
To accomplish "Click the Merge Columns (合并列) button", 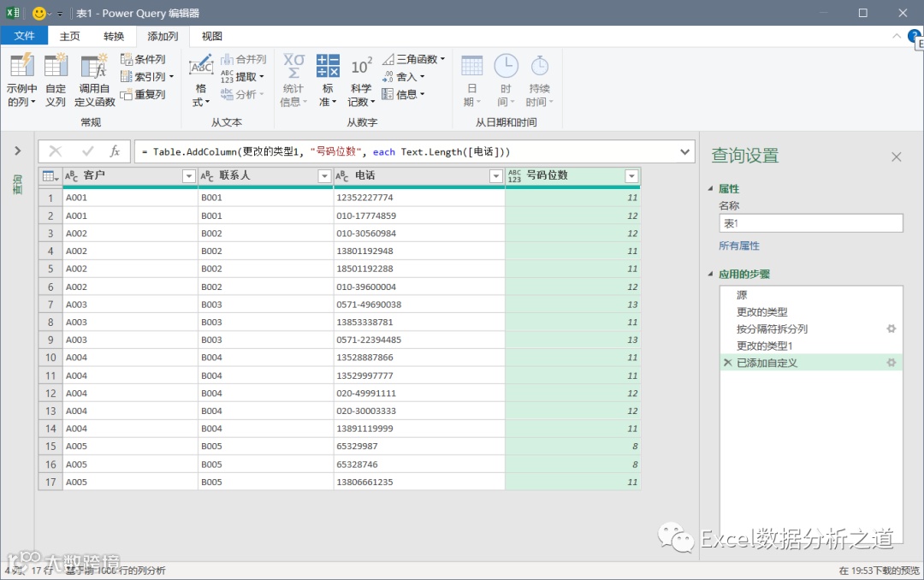I will pos(243,59).
